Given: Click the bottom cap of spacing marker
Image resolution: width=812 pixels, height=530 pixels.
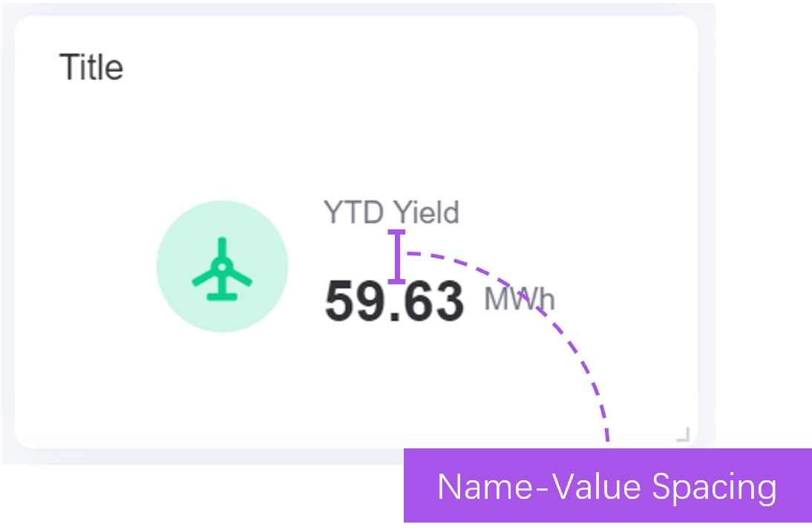Looking at the screenshot, I should 397,281.
